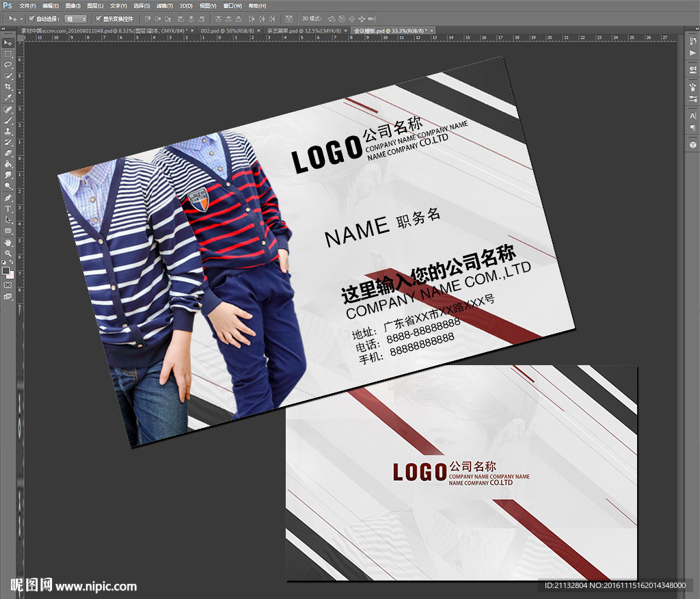
Task: Pick the Horizontal Type tool
Action: [x=8, y=209]
